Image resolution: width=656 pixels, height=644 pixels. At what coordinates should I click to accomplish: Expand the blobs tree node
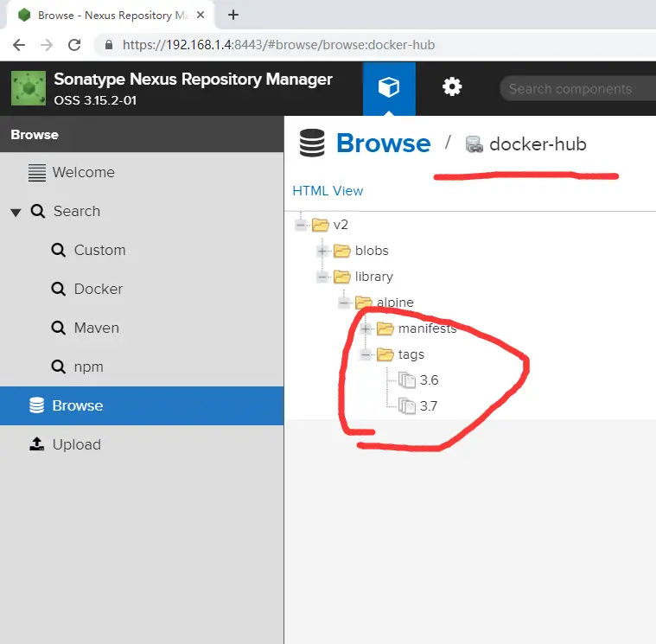[322, 251]
